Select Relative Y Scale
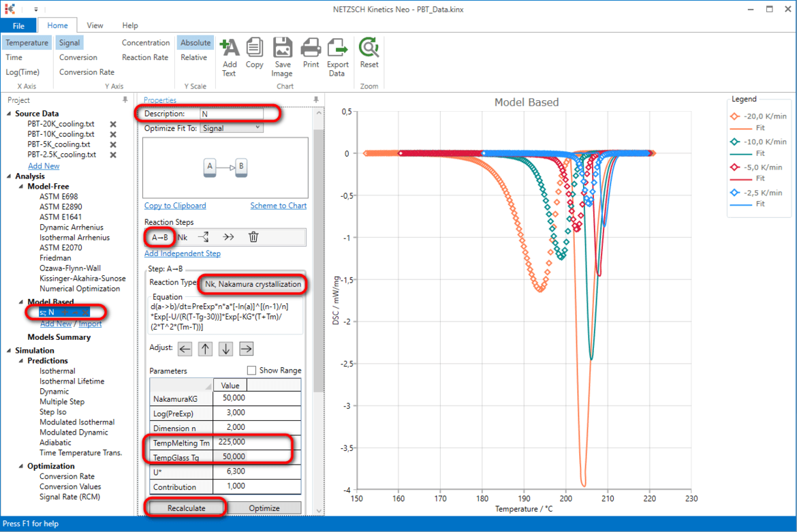The height and width of the screenshot is (532, 797). pos(193,57)
